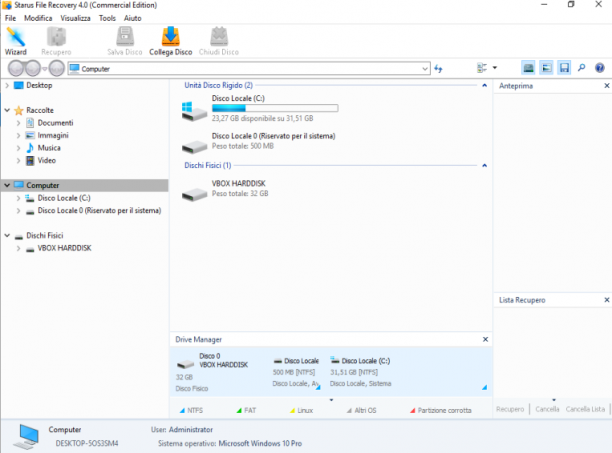Collapse the Computer tree node

point(7,185)
